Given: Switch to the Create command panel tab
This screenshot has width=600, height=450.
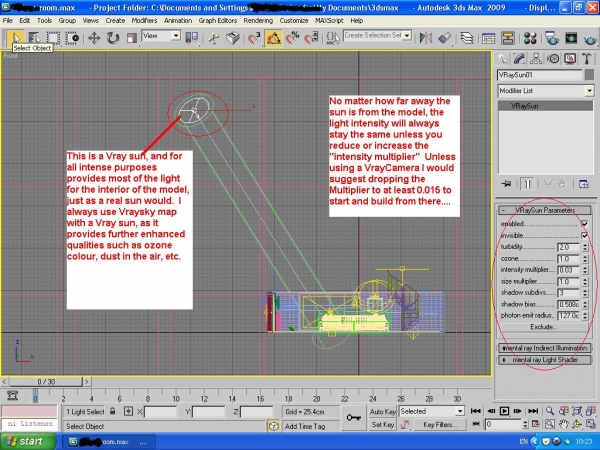Looking at the screenshot, I should click(x=502, y=59).
